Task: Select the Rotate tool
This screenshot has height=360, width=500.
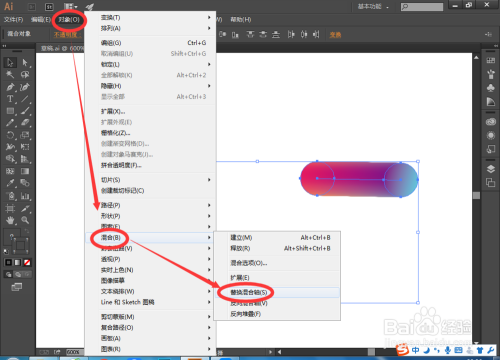Action: click(10, 135)
